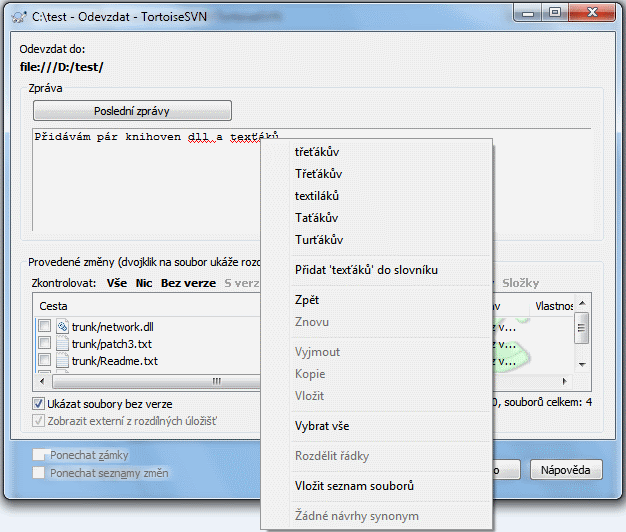This screenshot has height=532, width=626.
Task: Click the network.dll file type icon
Action: [x=62, y=326]
